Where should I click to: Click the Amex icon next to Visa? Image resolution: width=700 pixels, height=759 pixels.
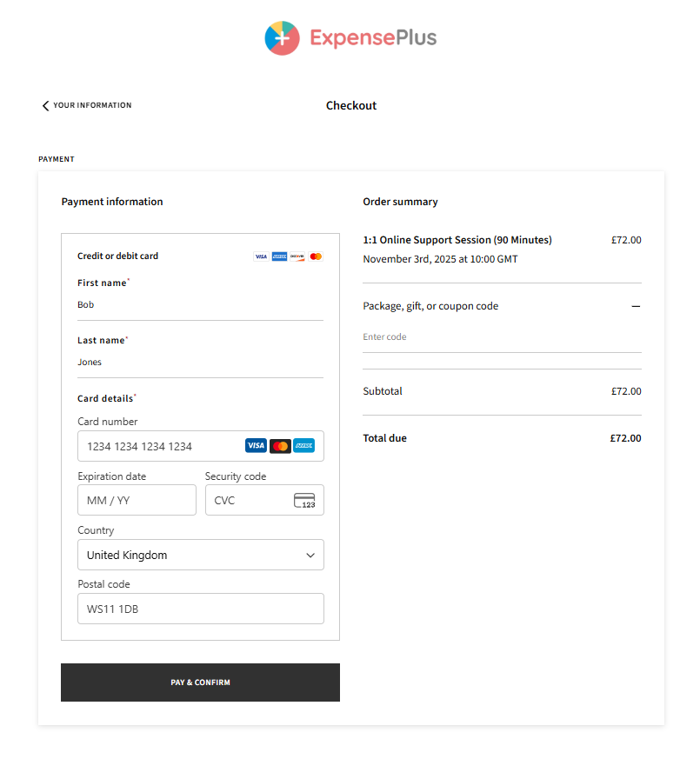pyautogui.click(x=280, y=256)
